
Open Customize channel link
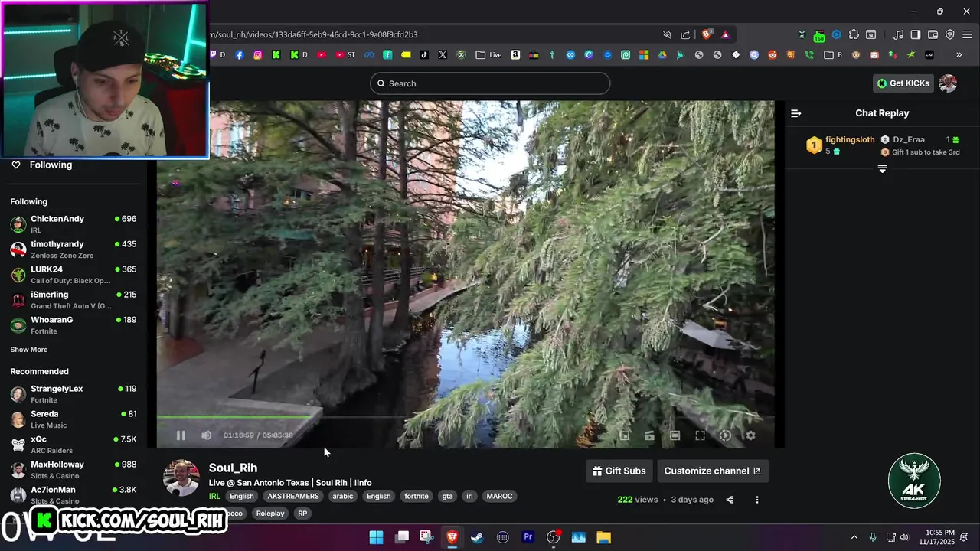pos(713,471)
